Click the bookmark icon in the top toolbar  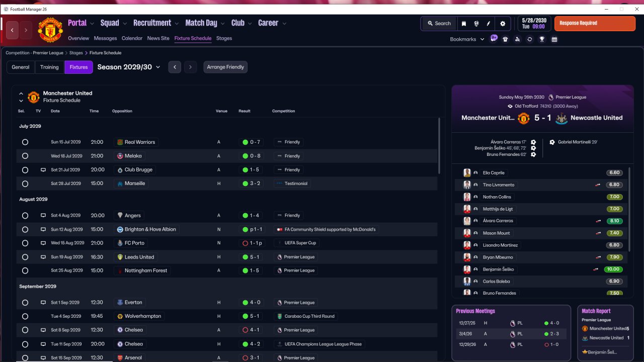464,24
